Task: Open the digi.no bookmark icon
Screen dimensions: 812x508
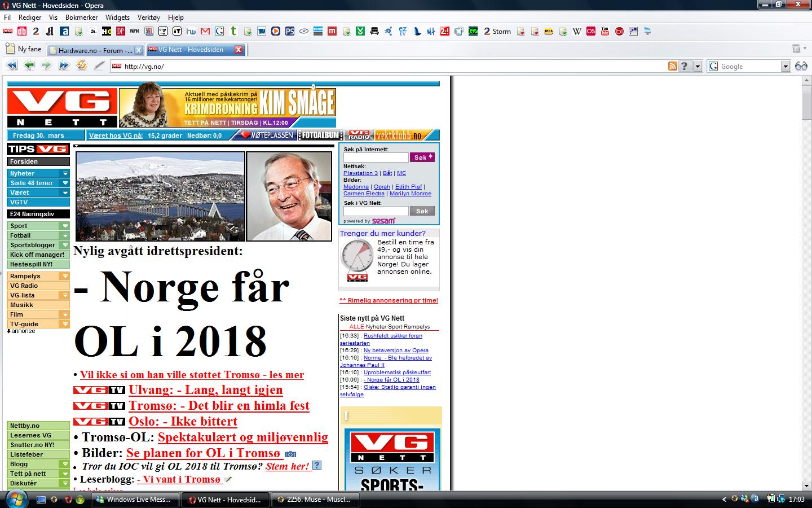Action: point(163,31)
